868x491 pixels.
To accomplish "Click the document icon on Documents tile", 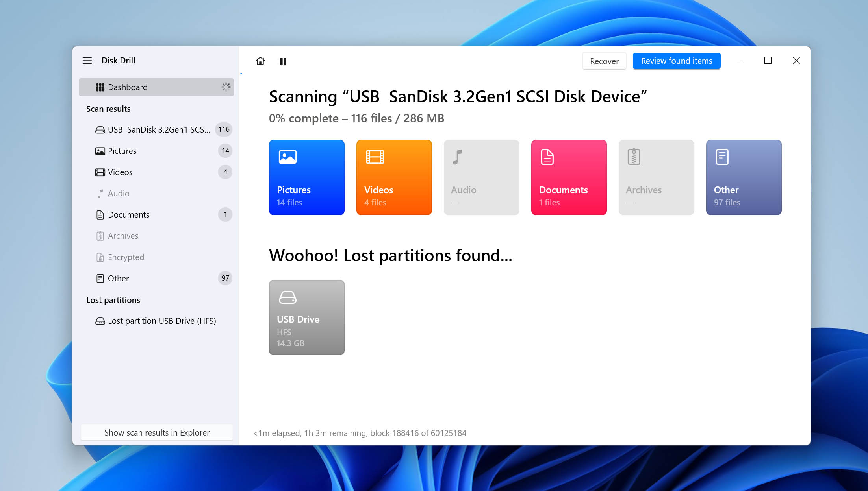I will pos(547,157).
